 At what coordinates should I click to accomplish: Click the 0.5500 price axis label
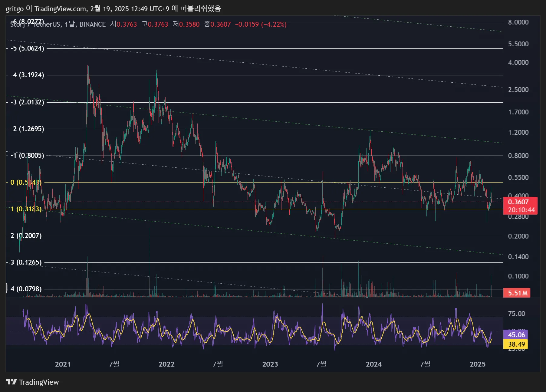click(x=518, y=177)
